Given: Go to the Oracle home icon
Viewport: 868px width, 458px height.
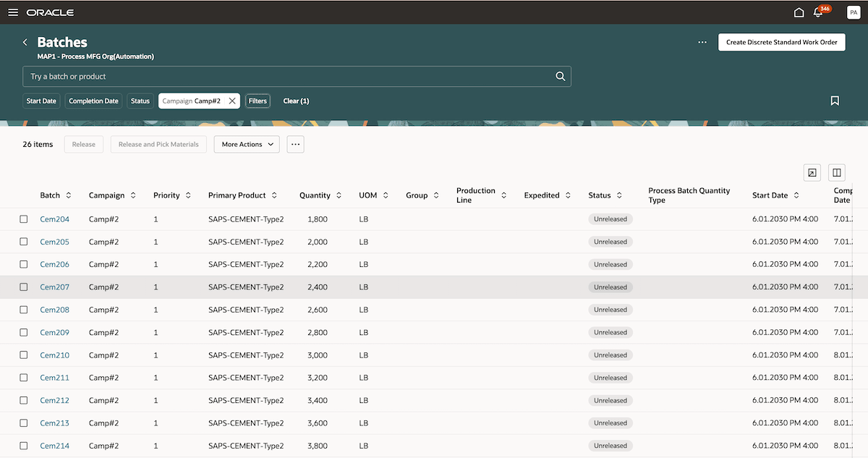Looking at the screenshot, I should 799,12.
